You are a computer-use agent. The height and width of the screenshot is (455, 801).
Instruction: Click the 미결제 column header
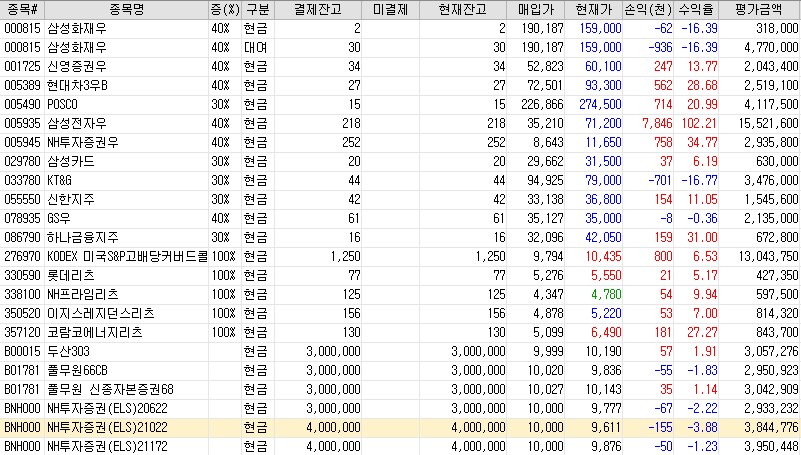click(390, 10)
